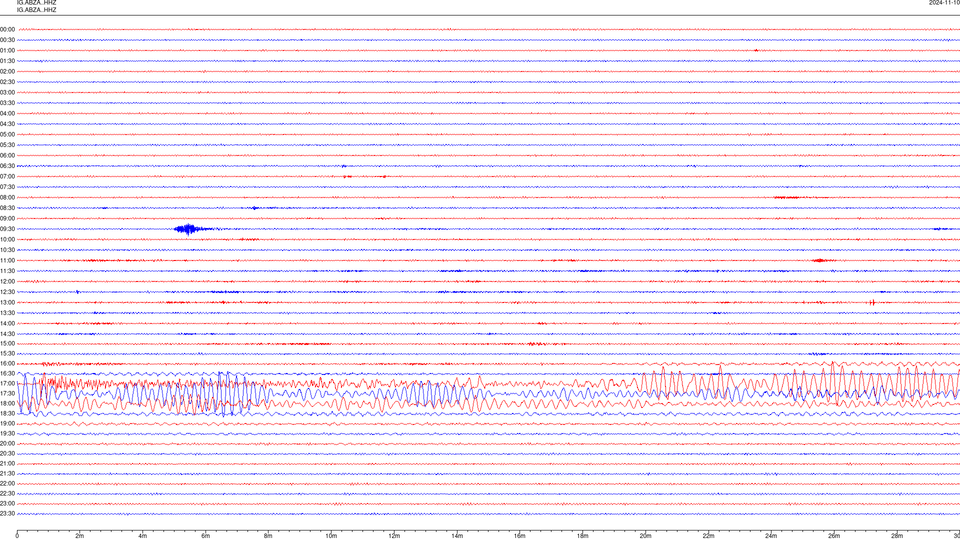Click the 22:00 time label

click(x=7, y=484)
